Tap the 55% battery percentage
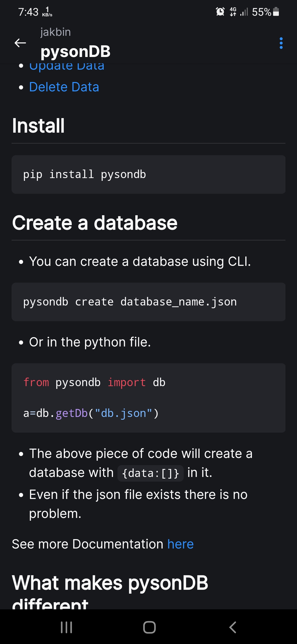Image resolution: width=297 pixels, height=644 pixels. [262, 12]
